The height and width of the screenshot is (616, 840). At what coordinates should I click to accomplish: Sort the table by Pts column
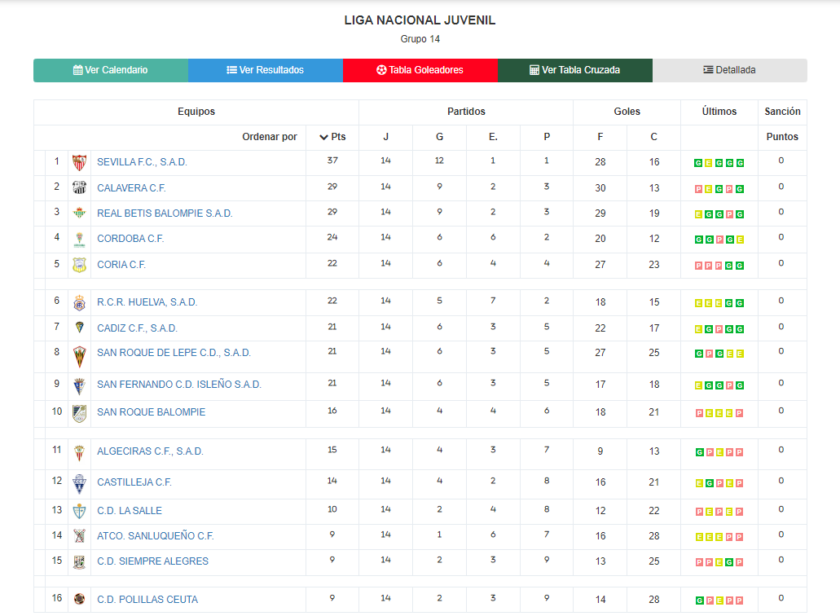point(332,137)
